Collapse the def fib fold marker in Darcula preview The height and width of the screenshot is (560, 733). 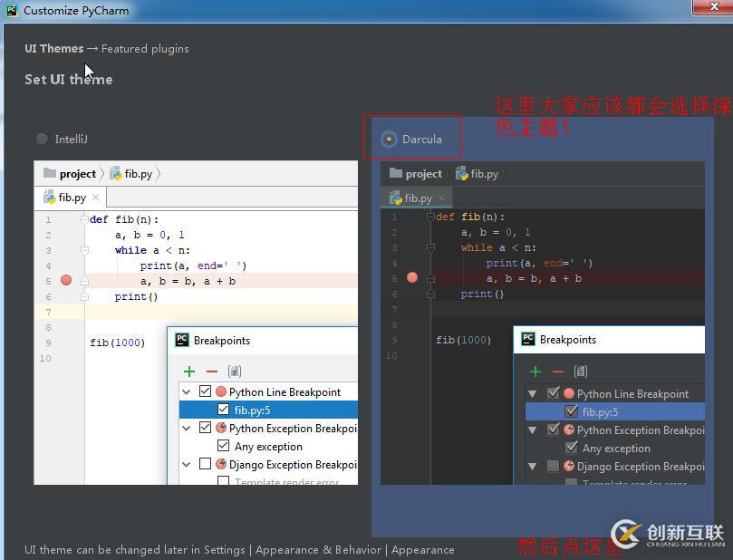[430, 217]
